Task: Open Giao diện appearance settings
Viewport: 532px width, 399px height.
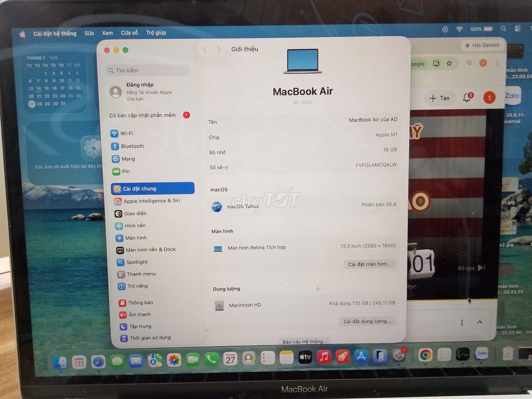Action: click(131, 214)
